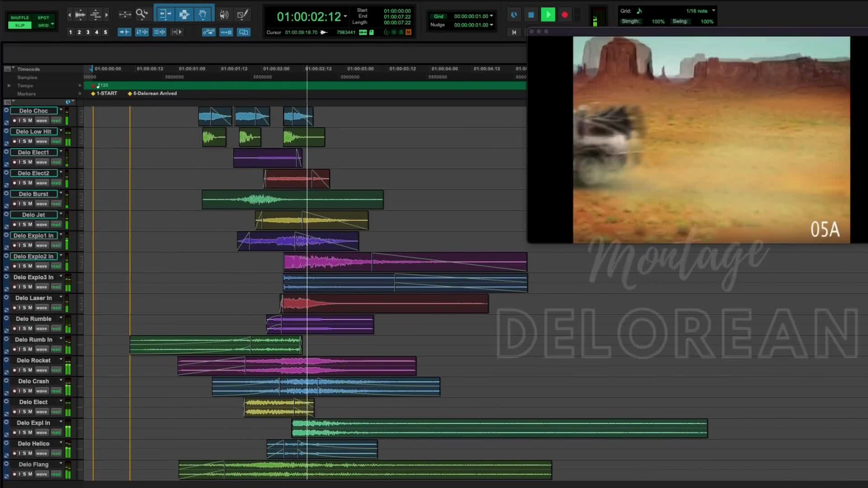Expand the Tempo ruler
The height and width of the screenshot is (488, 868).
click(x=9, y=85)
